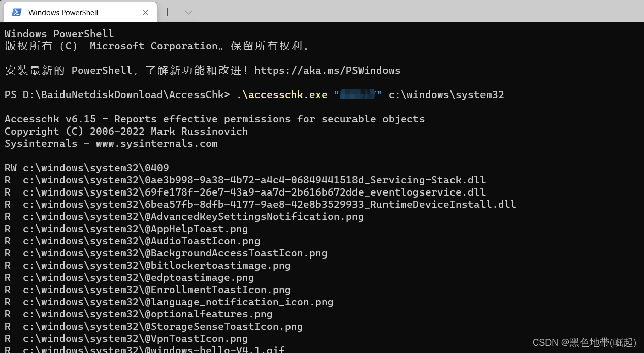644x353 pixels.
Task: Click the CSDN watermark text
Action: click(x=583, y=342)
